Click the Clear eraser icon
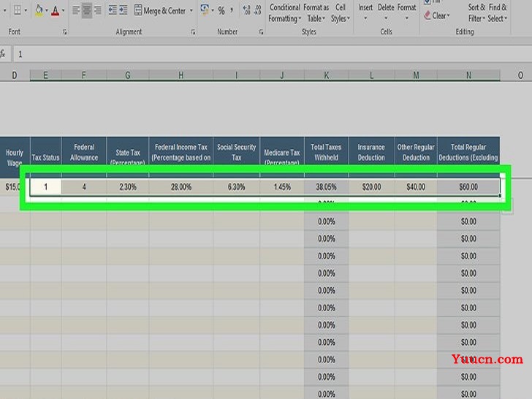532x399 pixels. (427, 15)
